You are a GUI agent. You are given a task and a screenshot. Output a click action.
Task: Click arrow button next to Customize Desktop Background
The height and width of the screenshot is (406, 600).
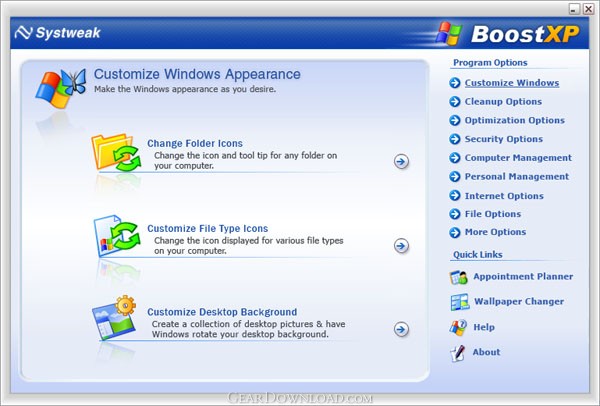click(x=401, y=329)
